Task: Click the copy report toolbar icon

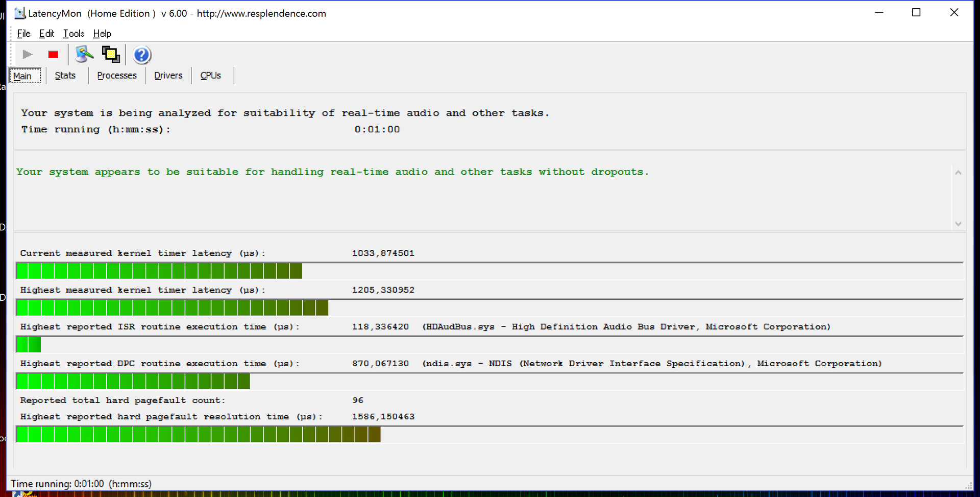Action: point(111,54)
